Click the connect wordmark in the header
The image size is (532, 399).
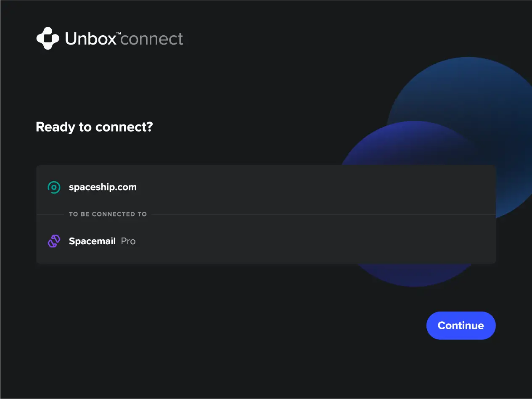coord(152,38)
